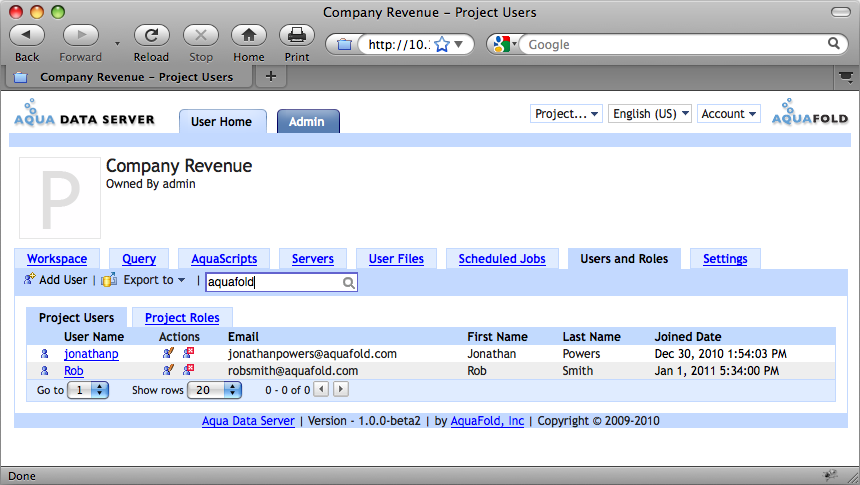Click the User Name column header
860x485 pixels.
click(x=94, y=336)
